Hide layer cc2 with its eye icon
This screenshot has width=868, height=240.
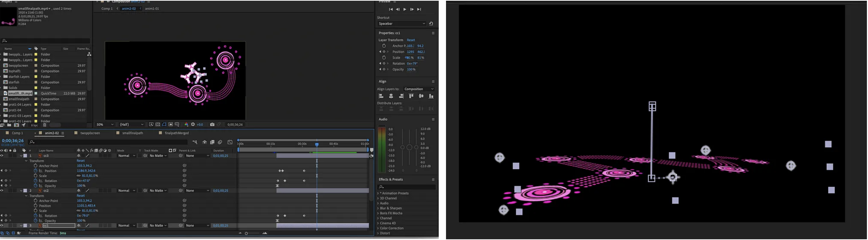pyautogui.click(x=2, y=191)
